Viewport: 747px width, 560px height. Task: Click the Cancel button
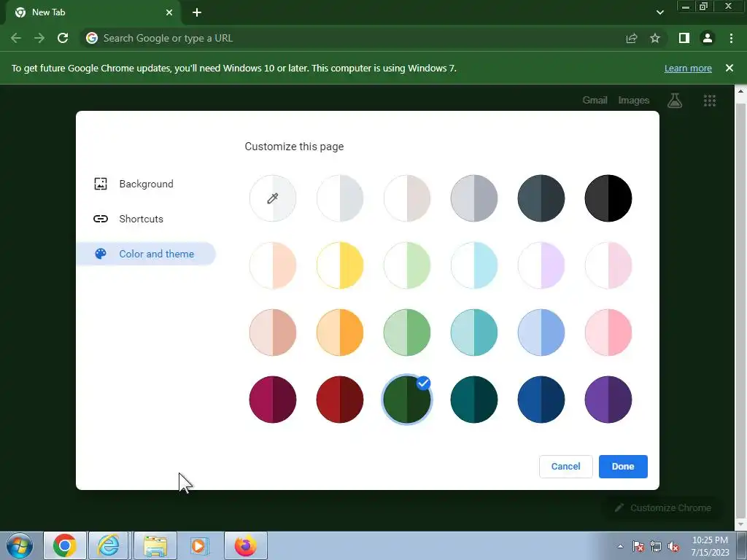click(565, 467)
